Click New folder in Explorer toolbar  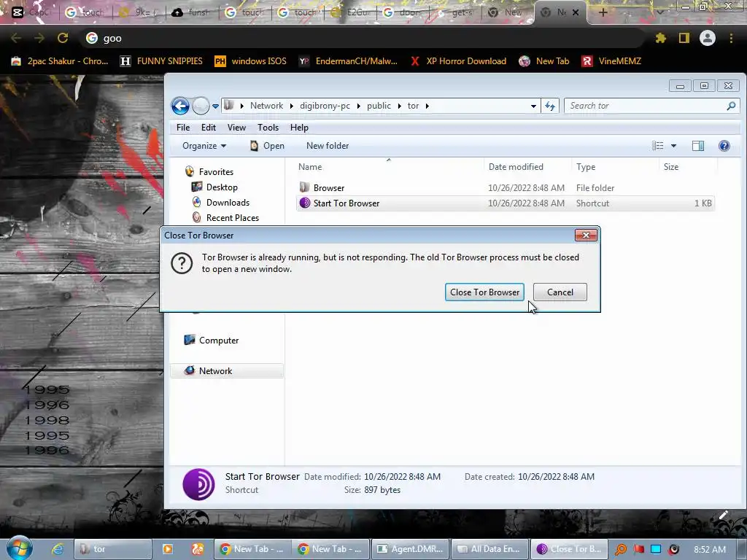[328, 146]
